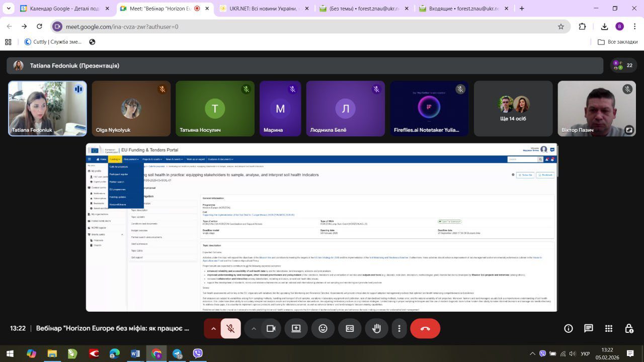This screenshot has width=644, height=362.
Task: Open host controls lock icon
Action: [x=629, y=328]
